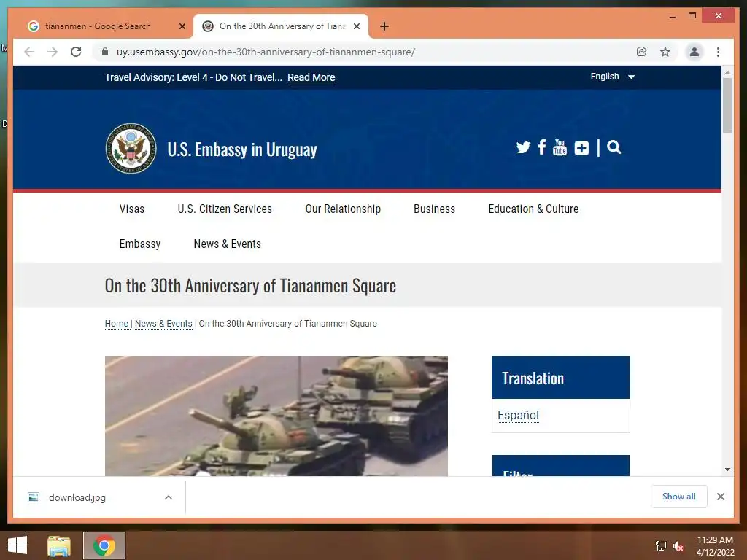Reload the page with the refresh icon

point(76,52)
